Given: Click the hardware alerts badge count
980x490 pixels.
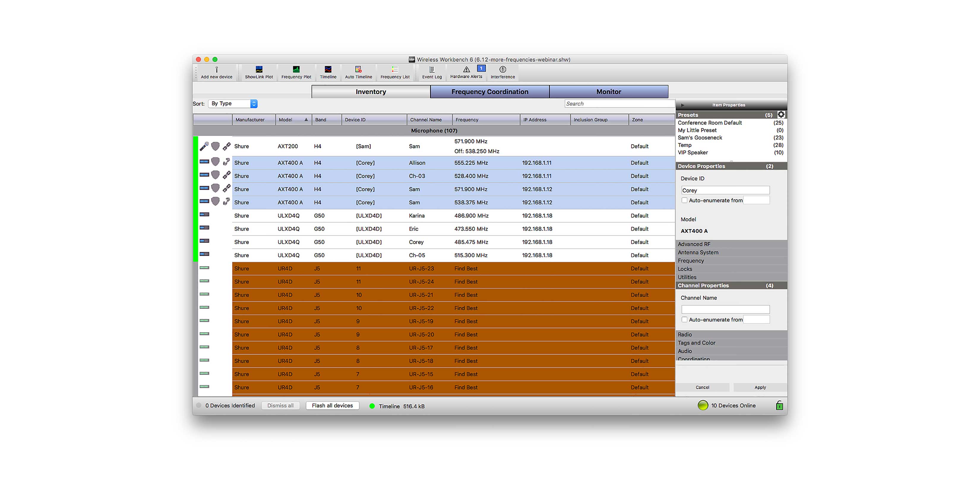Looking at the screenshot, I should pyautogui.click(x=481, y=68).
